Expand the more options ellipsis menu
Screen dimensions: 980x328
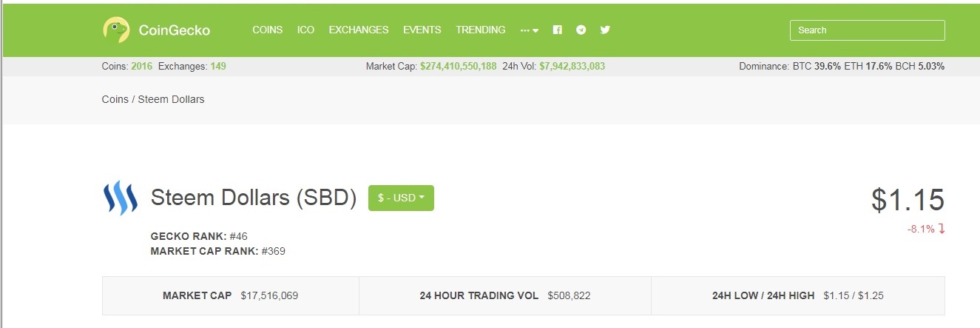pos(529,30)
